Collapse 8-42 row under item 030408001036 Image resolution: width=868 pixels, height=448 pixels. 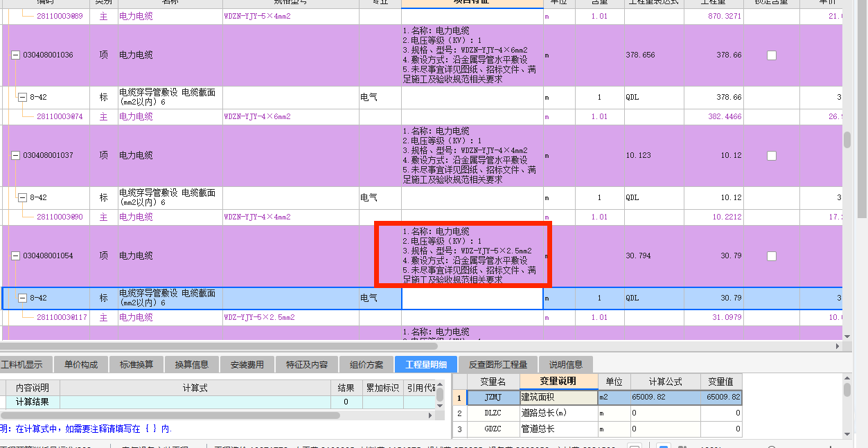click(22, 98)
